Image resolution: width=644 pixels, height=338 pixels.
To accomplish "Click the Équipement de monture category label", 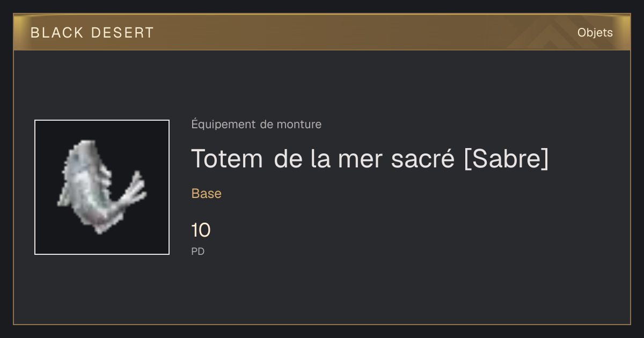I will pyautogui.click(x=257, y=124).
